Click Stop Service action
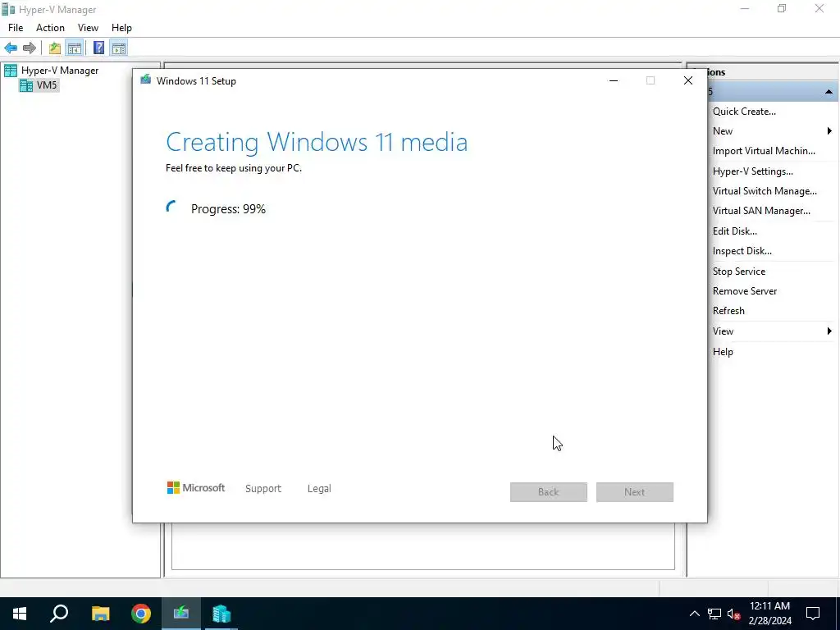Screen dimensions: 840x630 [x=739, y=272]
